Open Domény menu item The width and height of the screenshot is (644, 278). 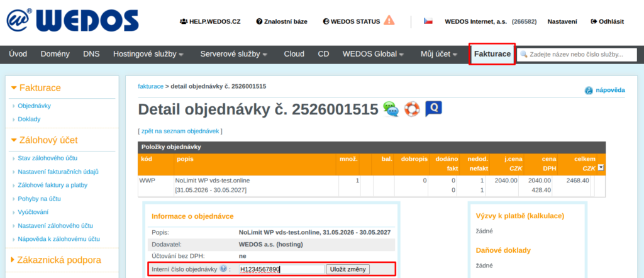click(55, 54)
